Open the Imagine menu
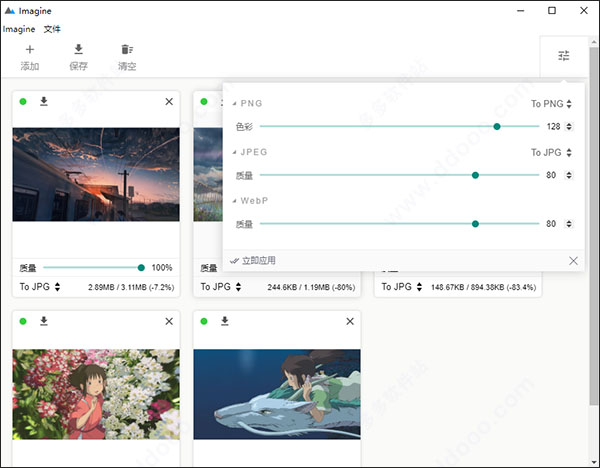Viewport: 600px width, 468px height. [19, 29]
